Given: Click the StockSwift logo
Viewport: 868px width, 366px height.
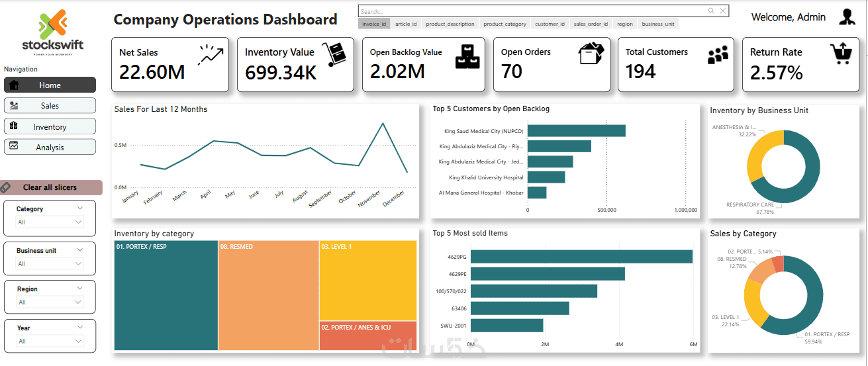Looking at the screenshot, I should 52,32.
